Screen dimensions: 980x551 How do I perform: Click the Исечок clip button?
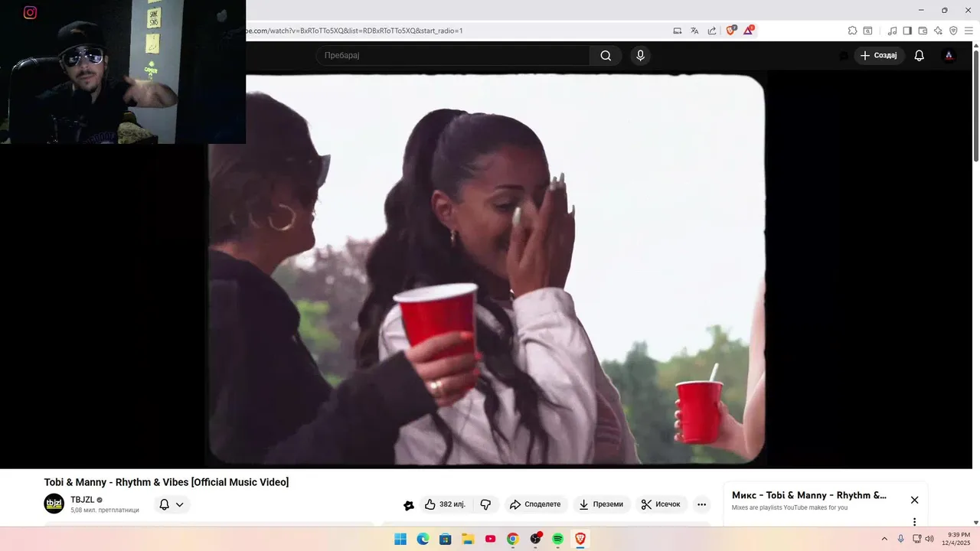point(661,504)
